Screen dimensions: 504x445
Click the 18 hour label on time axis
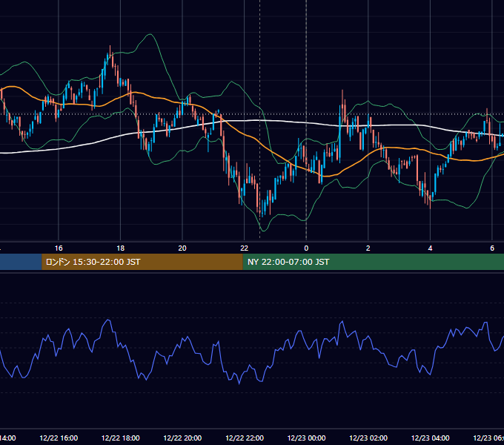coord(121,248)
